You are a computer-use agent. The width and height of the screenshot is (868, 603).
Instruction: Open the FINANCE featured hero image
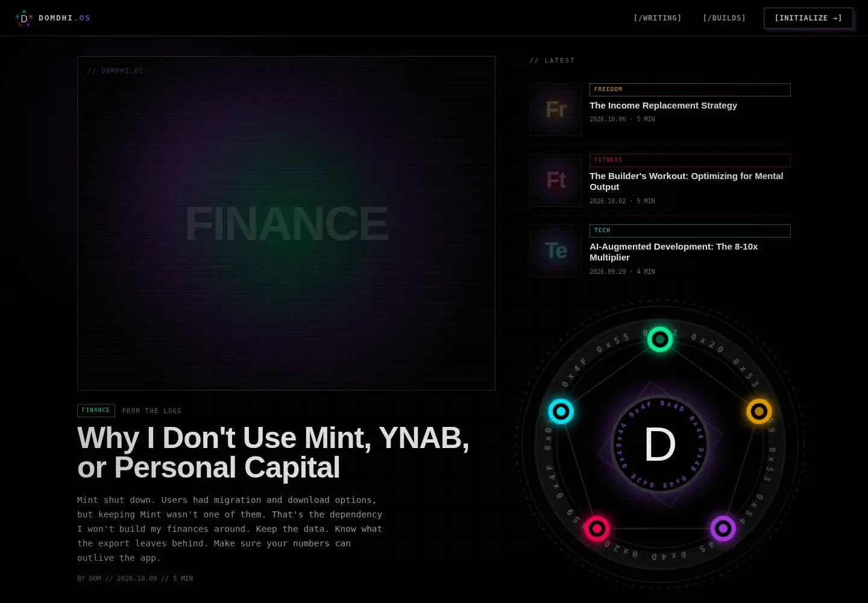point(286,223)
